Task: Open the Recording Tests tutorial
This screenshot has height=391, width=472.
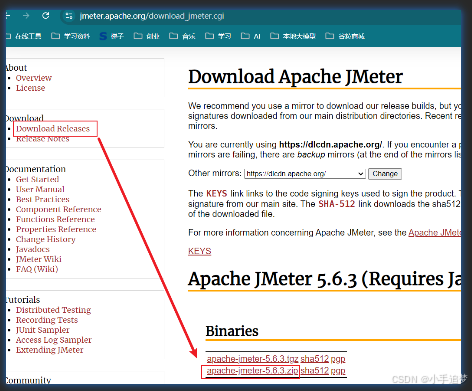Action: click(47, 320)
